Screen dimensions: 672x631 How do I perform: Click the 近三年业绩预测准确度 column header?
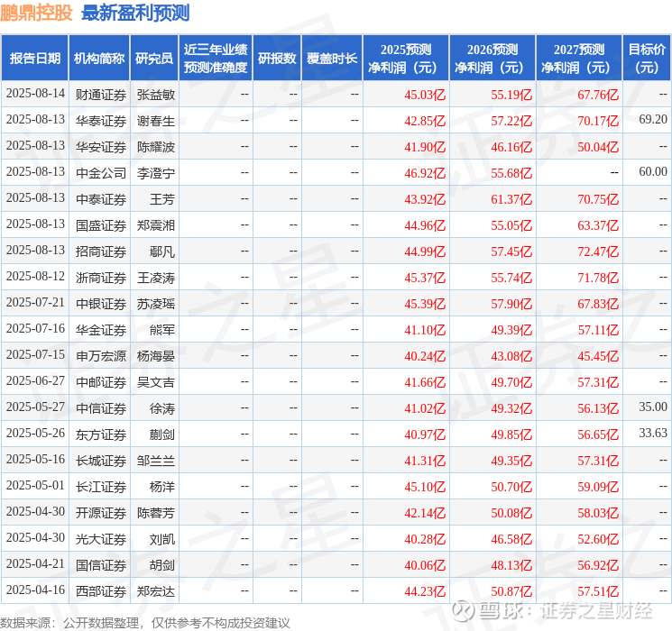(216, 59)
